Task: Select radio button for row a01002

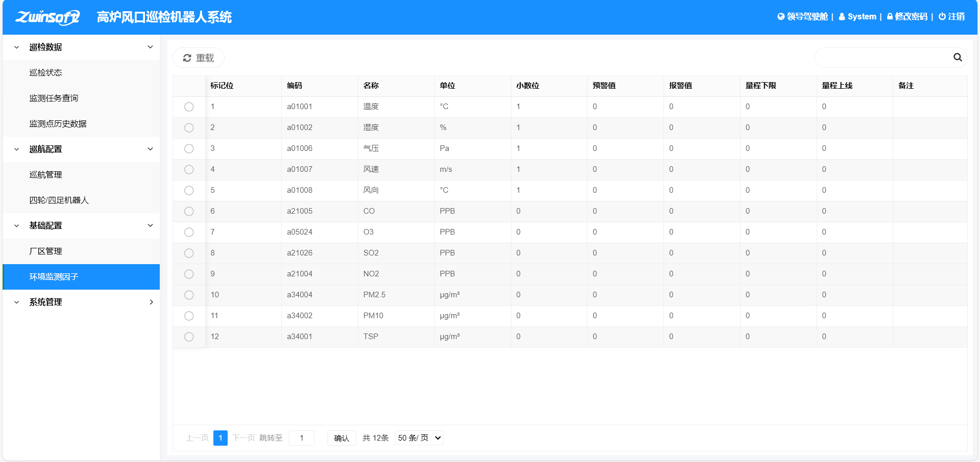Action: (189, 128)
